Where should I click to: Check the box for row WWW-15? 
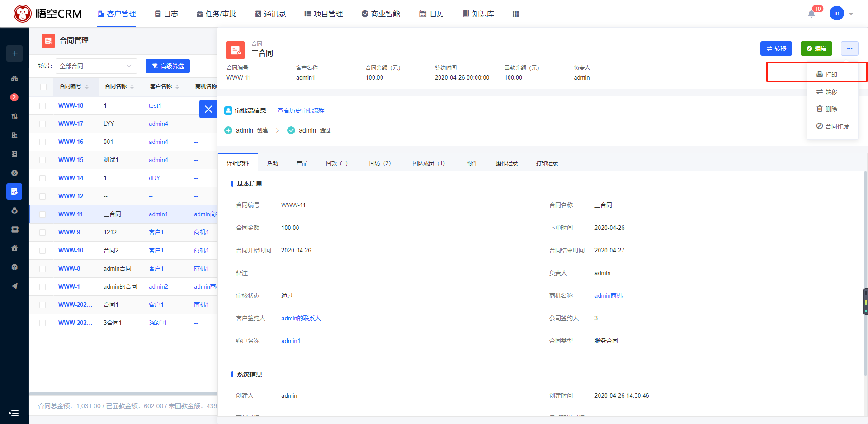click(x=42, y=160)
